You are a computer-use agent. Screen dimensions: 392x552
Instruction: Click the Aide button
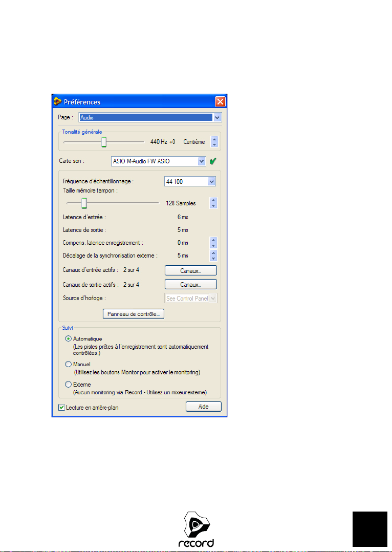203,407
